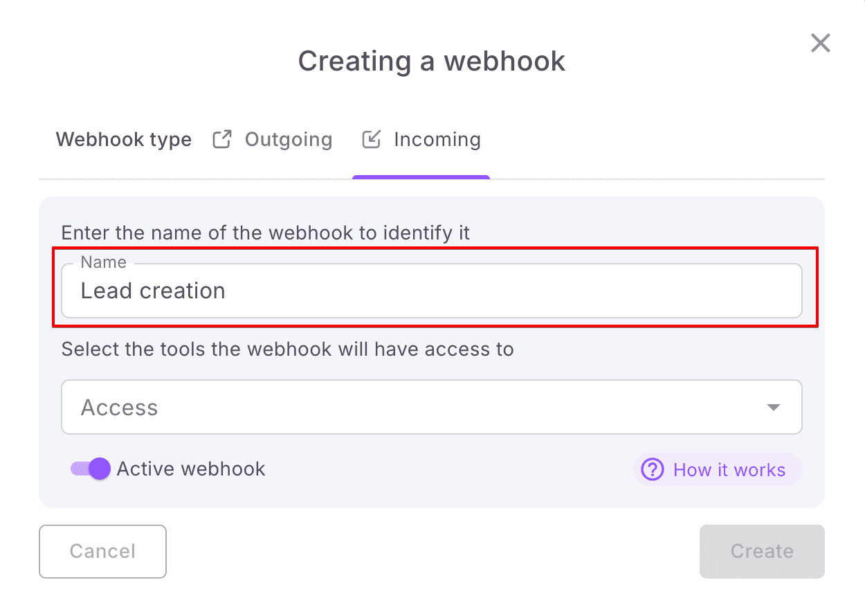Focus the Name input field
This screenshot has width=865, height=616.
pyautogui.click(x=484, y=291)
